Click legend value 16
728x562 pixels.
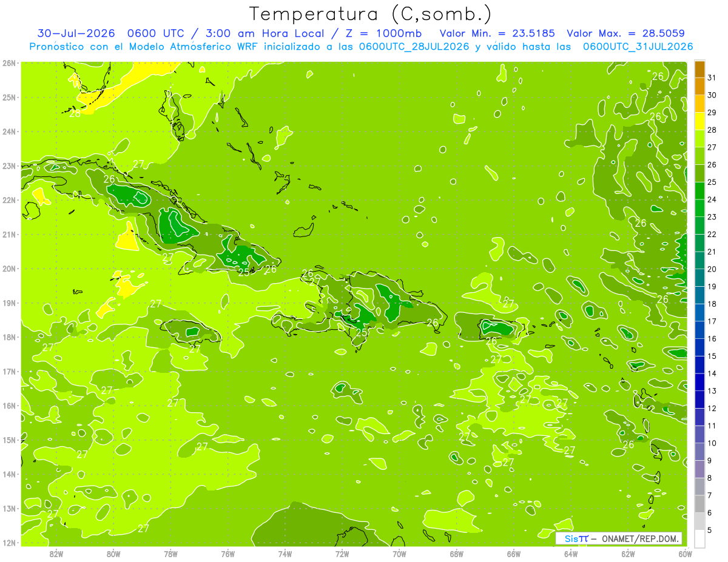(x=712, y=339)
